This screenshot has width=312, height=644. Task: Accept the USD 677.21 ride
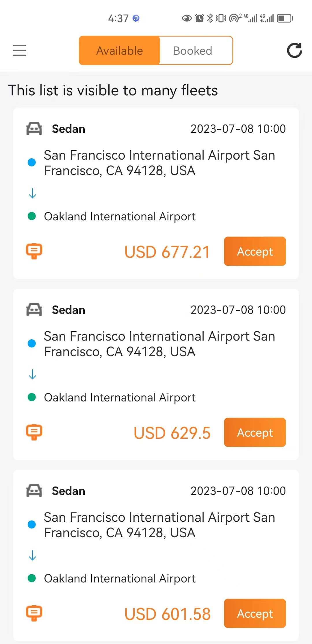point(255,251)
